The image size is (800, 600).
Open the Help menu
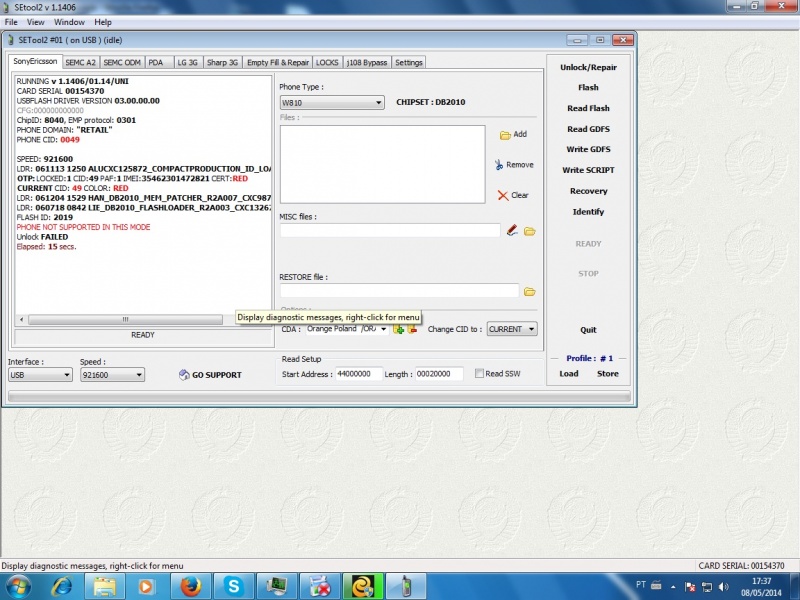tap(103, 22)
